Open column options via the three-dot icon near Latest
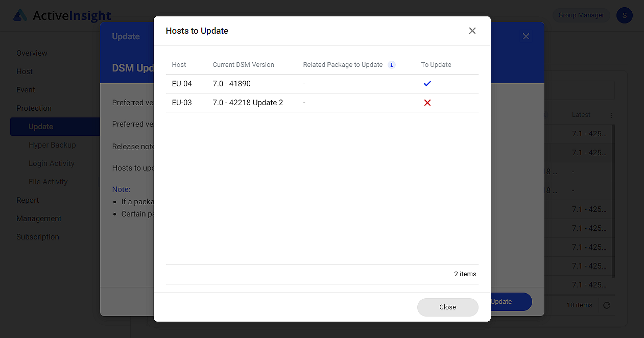Image resolution: width=644 pixels, height=338 pixels. (x=611, y=115)
